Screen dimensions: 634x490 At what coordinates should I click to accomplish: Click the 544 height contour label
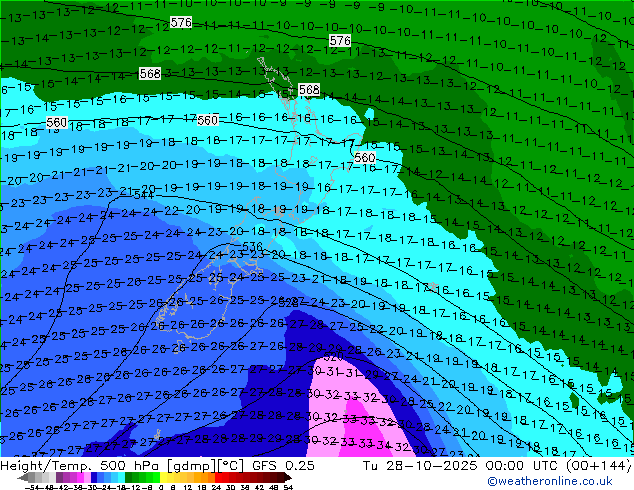pyautogui.click(x=144, y=196)
